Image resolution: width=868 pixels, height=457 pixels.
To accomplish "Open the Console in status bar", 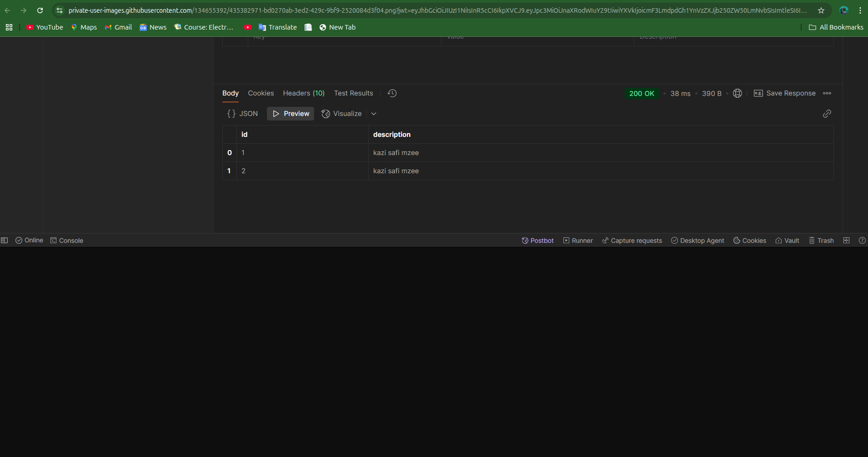I will pos(67,241).
